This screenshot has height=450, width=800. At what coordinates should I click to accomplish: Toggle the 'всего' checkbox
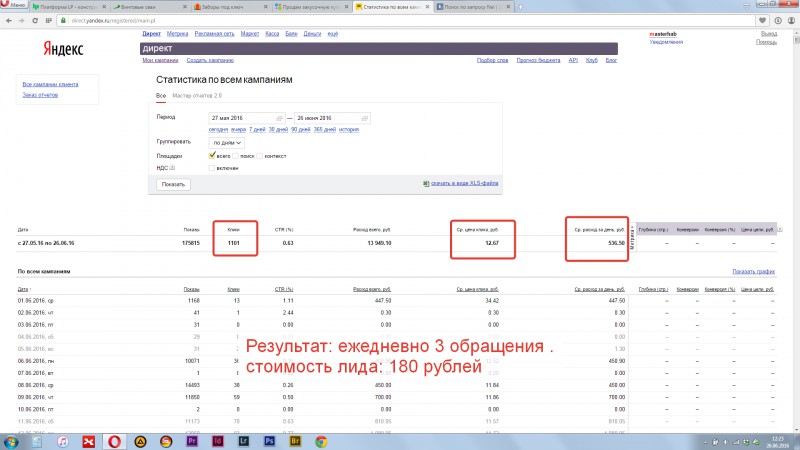coord(212,156)
